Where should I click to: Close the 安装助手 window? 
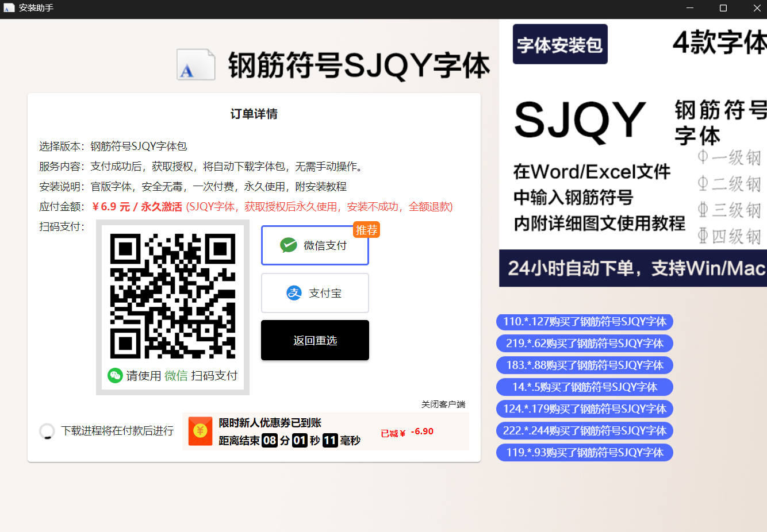click(x=757, y=8)
